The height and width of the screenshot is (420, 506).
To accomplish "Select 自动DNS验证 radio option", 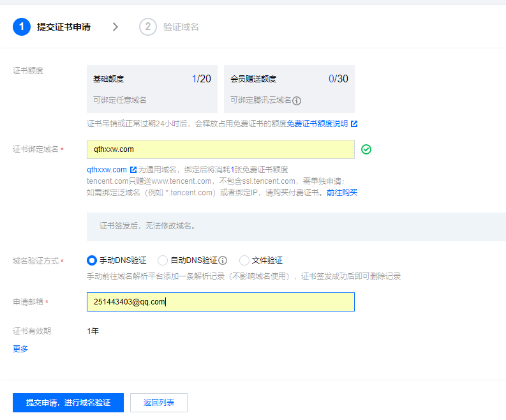I will pos(163,260).
